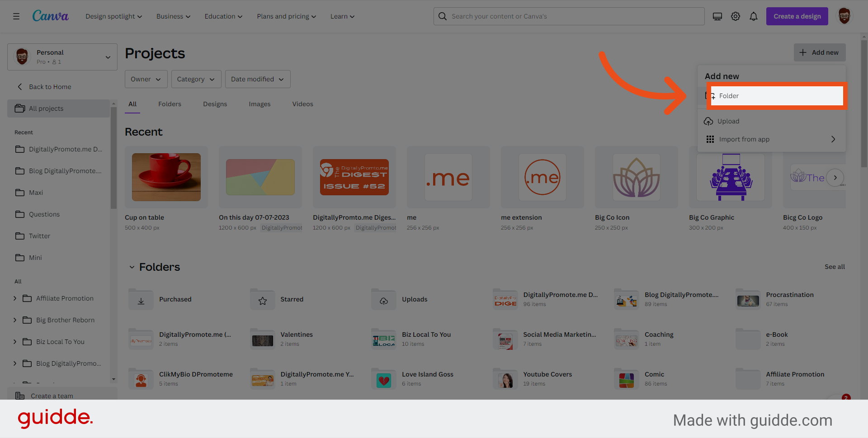Click the All projects folder icon
Image resolution: width=868 pixels, height=438 pixels.
click(x=19, y=108)
